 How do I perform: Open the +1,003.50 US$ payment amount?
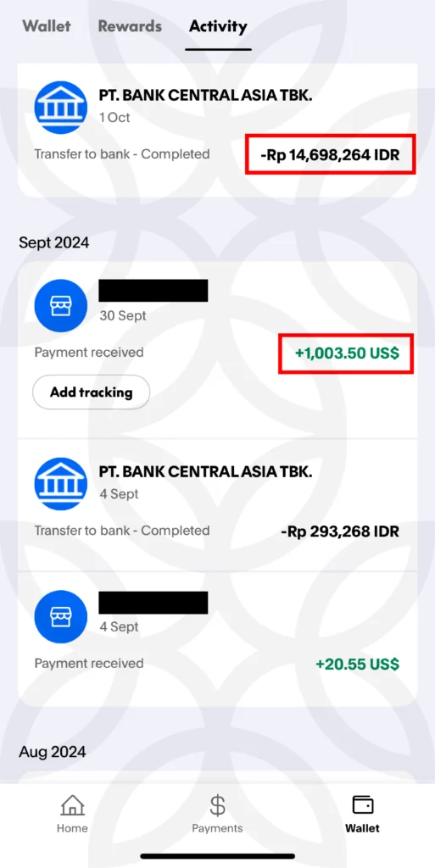pyautogui.click(x=347, y=353)
